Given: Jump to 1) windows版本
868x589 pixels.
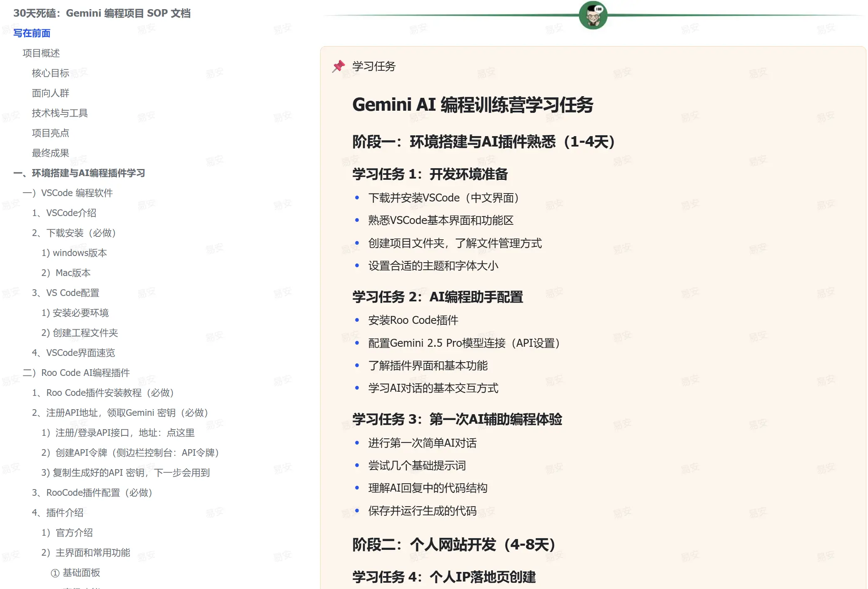Looking at the screenshot, I should click(74, 253).
